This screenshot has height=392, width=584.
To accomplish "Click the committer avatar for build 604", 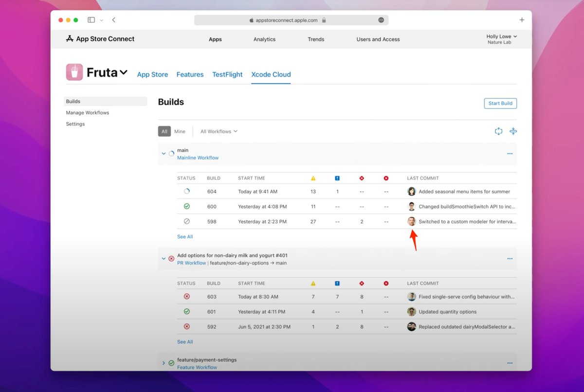I will (412, 192).
